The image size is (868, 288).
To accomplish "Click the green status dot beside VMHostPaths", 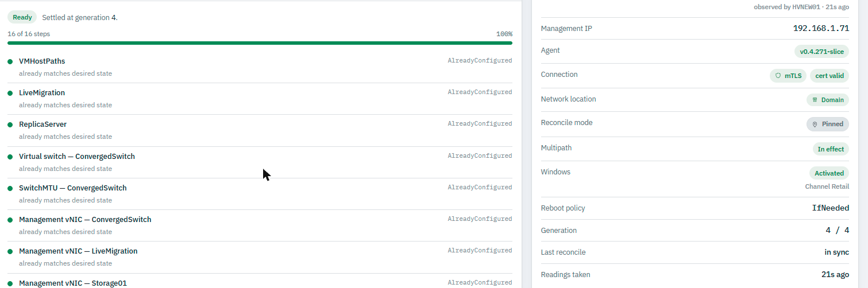I will tap(10, 61).
